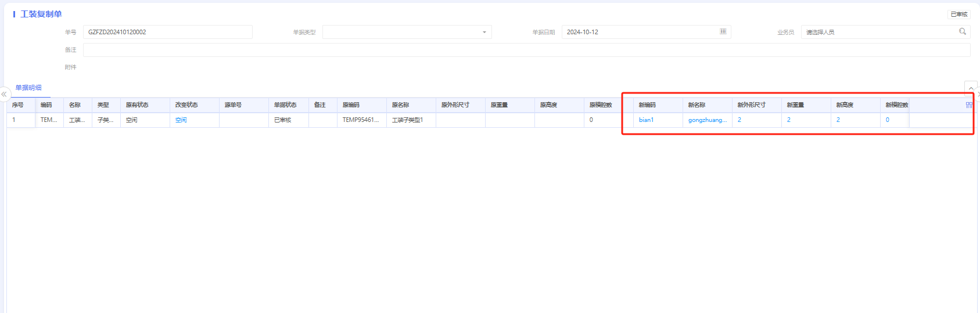Viewport: 980px width, 313px height.
Task: Click the 名称 column header
Action: click(75, 105)
